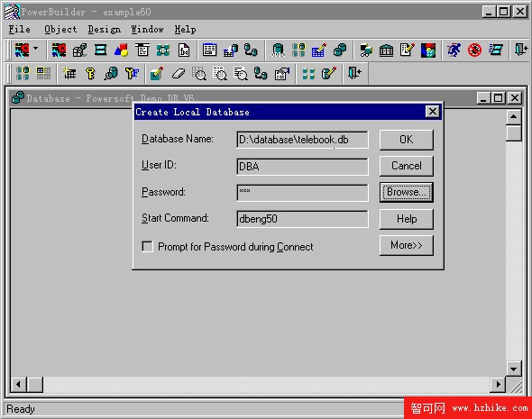The width and height of the screenshot is (532, 419).
Task: Open the Library painter building icon
Action: click(387, 50)
